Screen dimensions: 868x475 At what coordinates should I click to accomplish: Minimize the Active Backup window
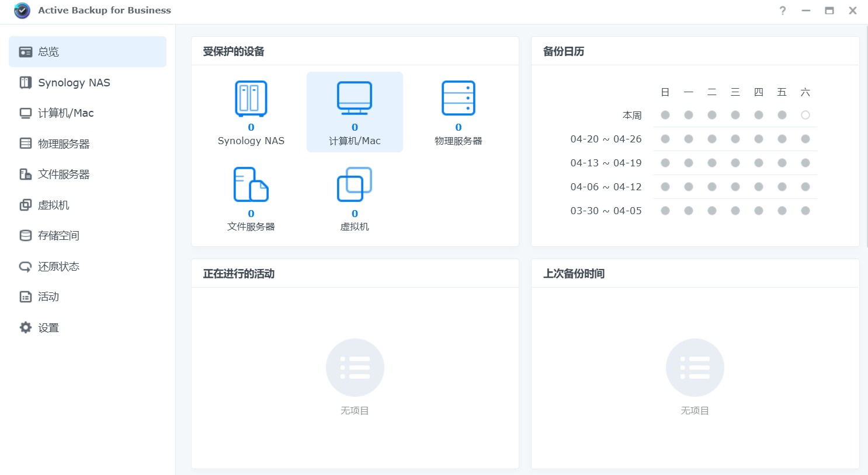click(x=806, y=11)
